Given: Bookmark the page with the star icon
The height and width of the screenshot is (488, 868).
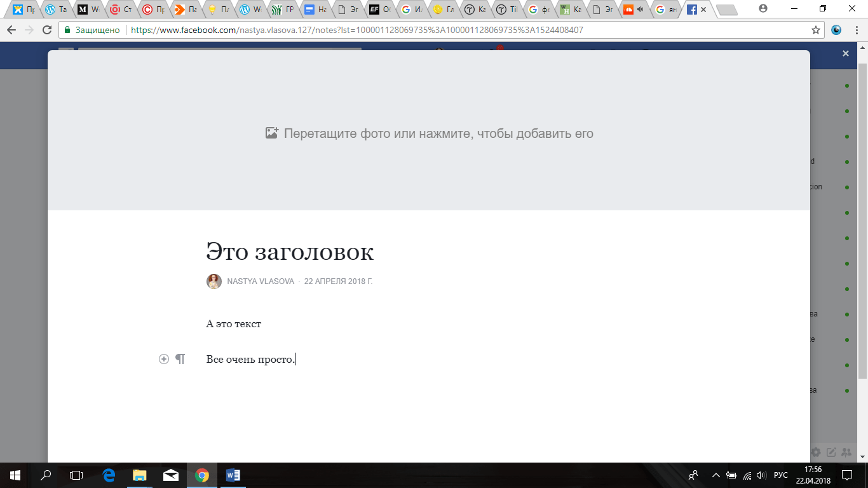Looking at the screenshot, I should coord(817,29).
